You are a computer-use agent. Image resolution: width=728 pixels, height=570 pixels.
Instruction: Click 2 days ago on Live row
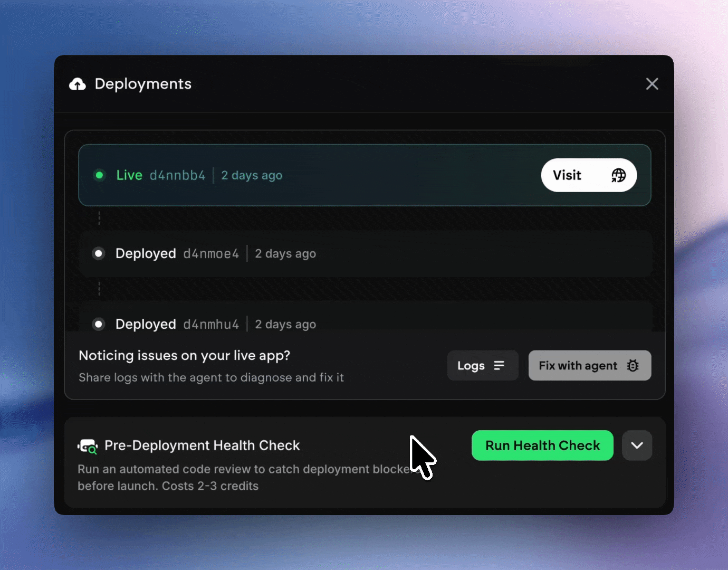pos(252,175)
